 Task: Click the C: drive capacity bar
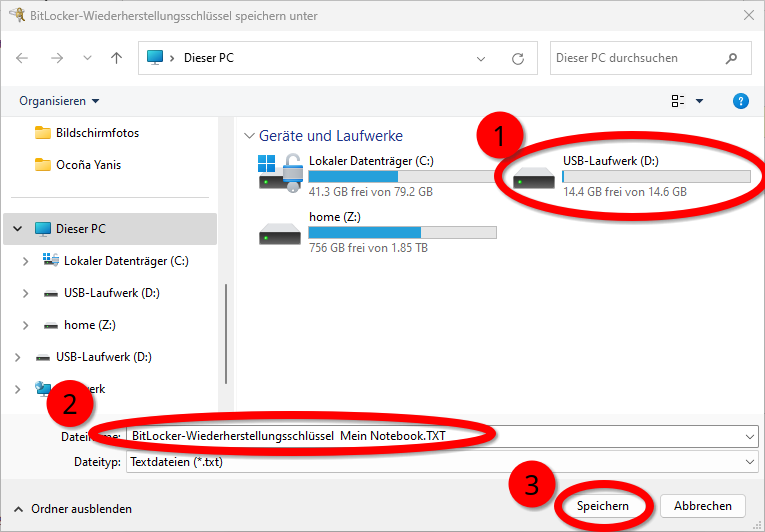pos(402,177)
